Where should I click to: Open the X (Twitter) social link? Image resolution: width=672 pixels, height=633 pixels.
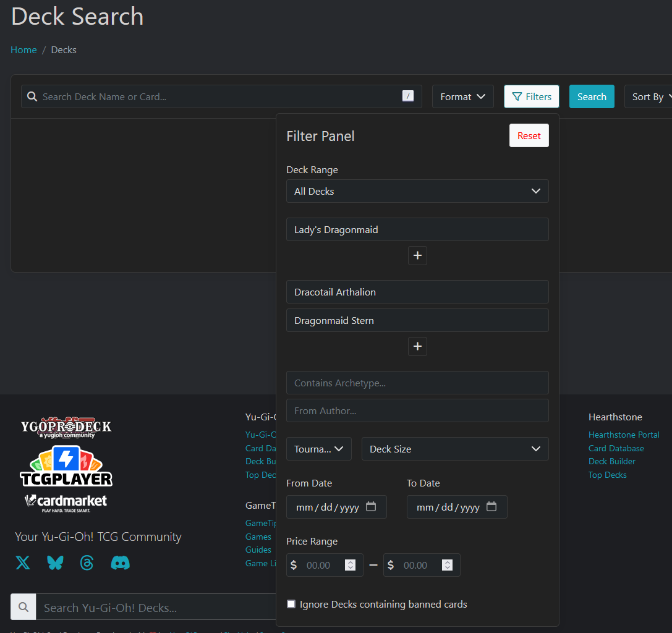(23, 563)
